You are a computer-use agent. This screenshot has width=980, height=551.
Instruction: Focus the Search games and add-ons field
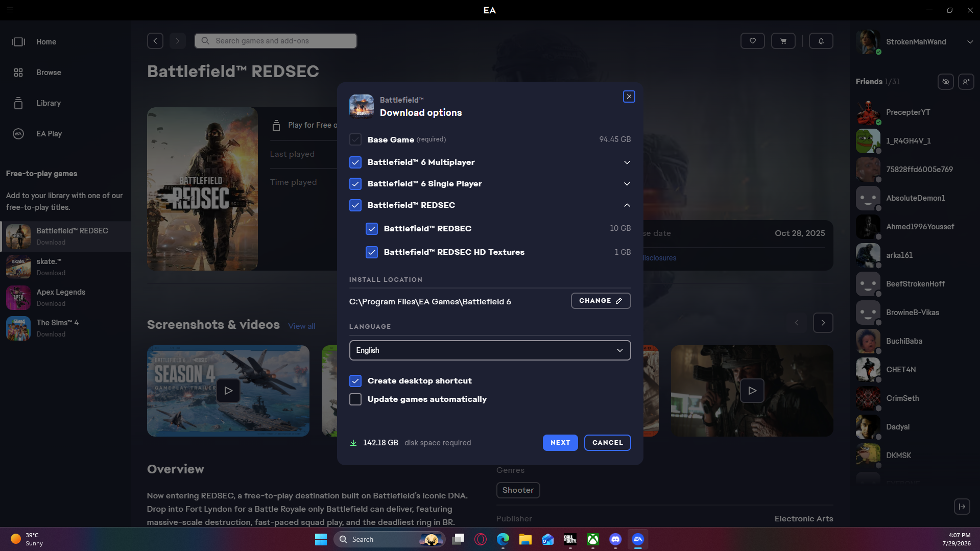[x=275, y=41]
